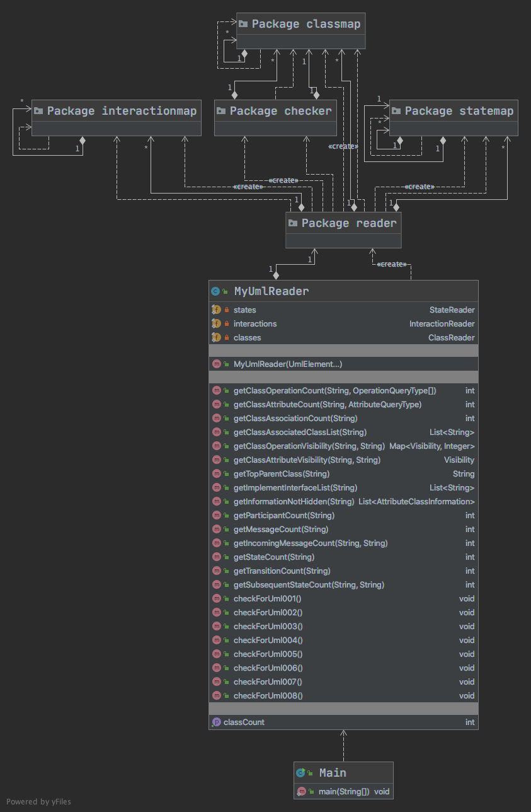Click the getParticipantCount method icon
The height and width of the screenshot is (812, 531).
[x=217, y=515]
